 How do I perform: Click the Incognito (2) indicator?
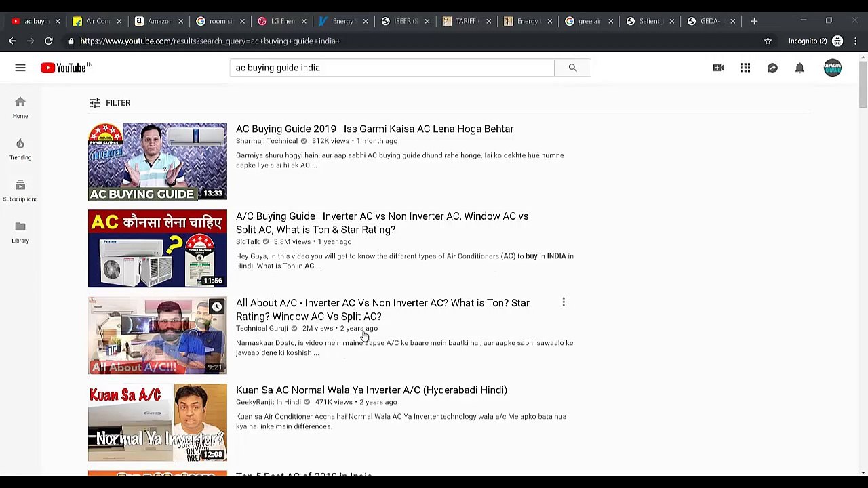tap(816, 41)
